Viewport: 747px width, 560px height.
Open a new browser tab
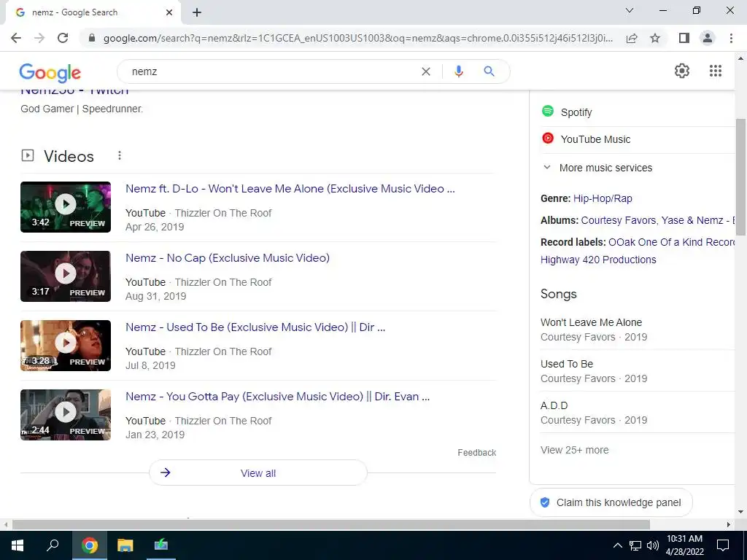pyautogui.click(x=197, y=12)
